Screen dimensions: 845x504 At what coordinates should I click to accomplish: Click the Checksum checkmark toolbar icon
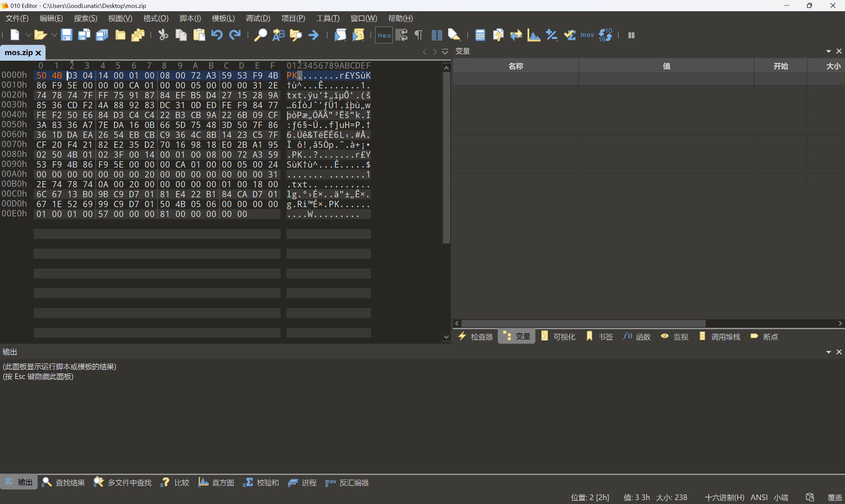[569, 35]
